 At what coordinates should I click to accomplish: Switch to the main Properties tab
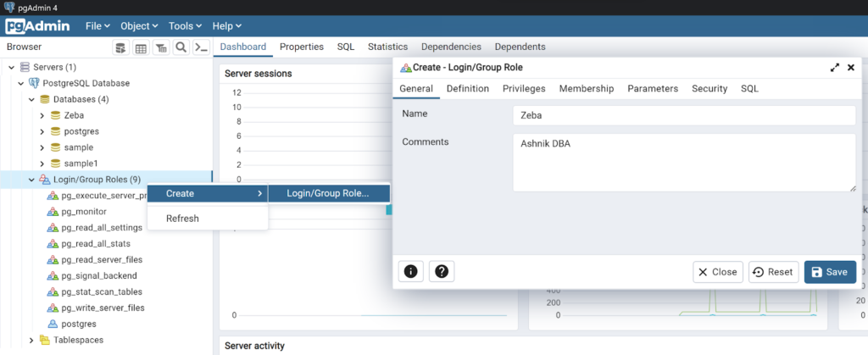(302, 47)
